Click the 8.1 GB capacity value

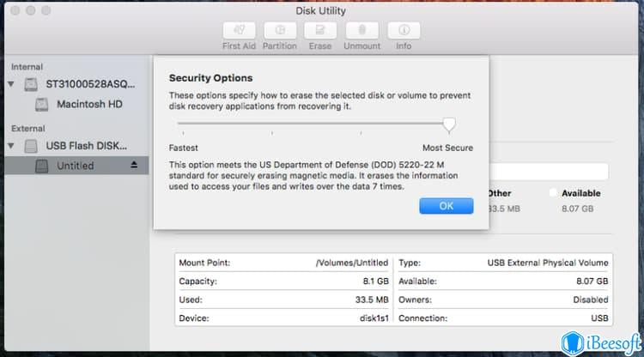(375, 281)
